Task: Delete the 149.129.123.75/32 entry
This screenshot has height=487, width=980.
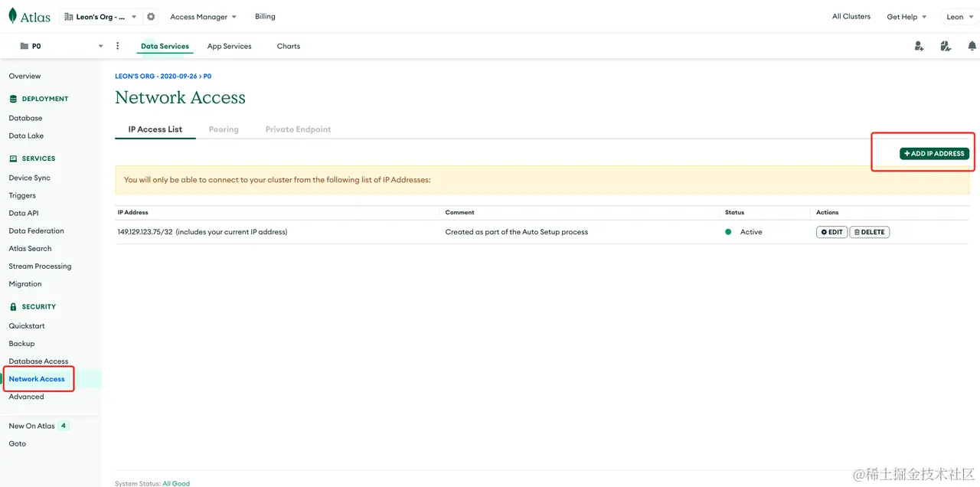Action: 869,232
